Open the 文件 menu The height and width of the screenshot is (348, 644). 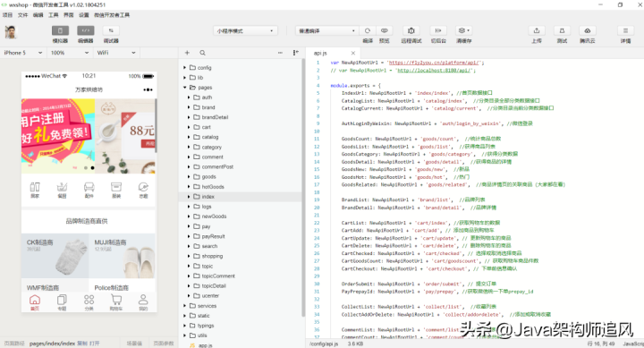click(x=22, y=15)
